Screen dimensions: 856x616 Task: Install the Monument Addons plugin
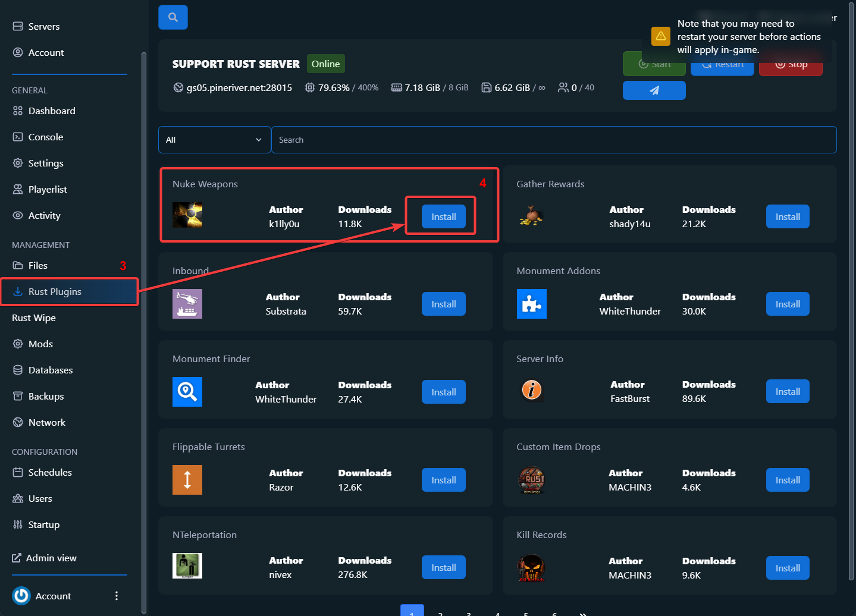[x=788, y=304]
